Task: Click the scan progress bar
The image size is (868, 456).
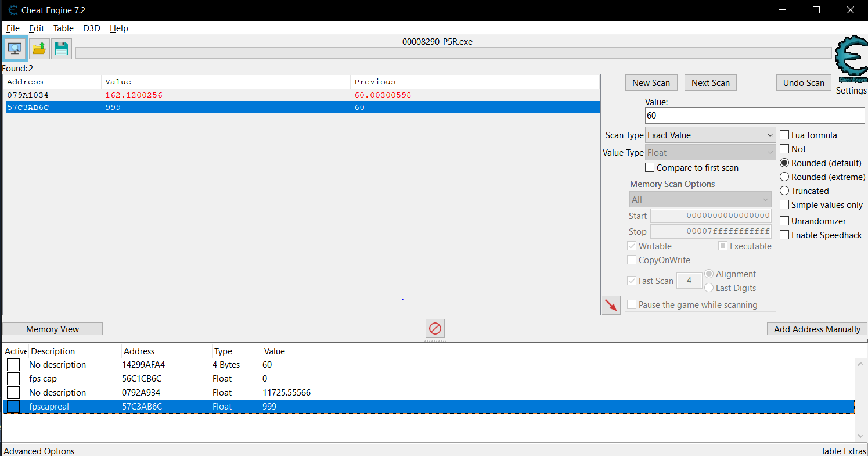Action: [453, 53]
